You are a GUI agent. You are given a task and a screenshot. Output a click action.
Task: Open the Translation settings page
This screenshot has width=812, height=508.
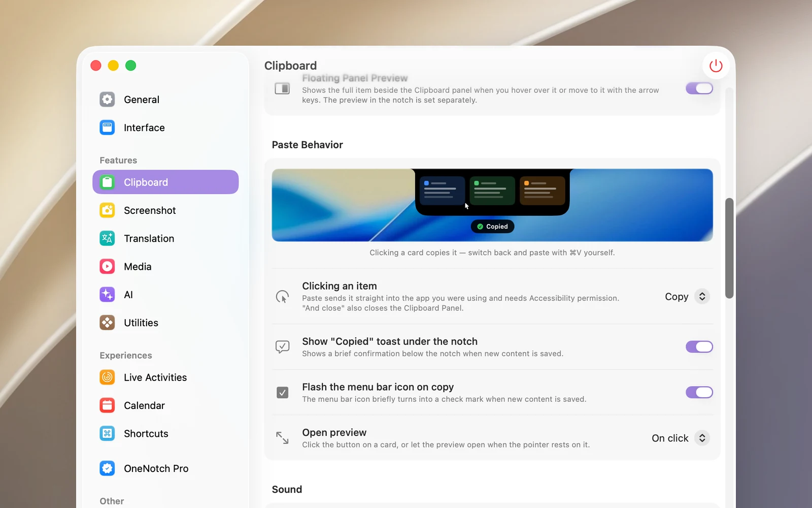click(165, 238)
